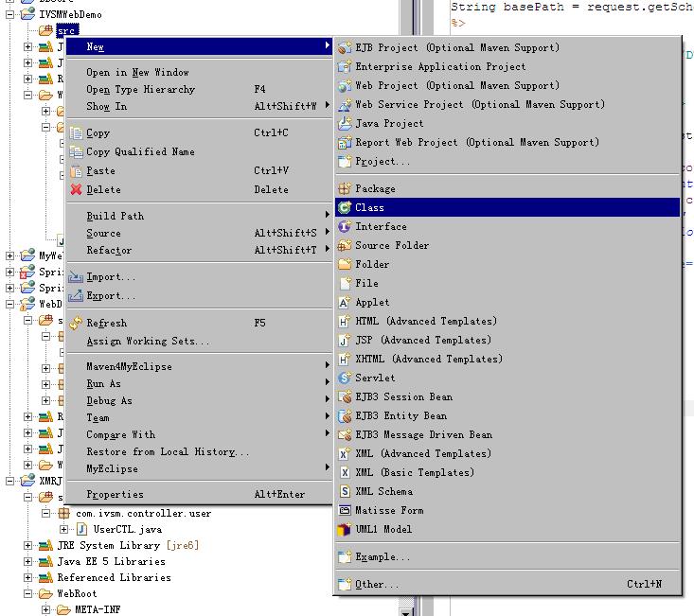Choose Open in New Window
Screen dimensions: 694x616
(x=200, y=73)
